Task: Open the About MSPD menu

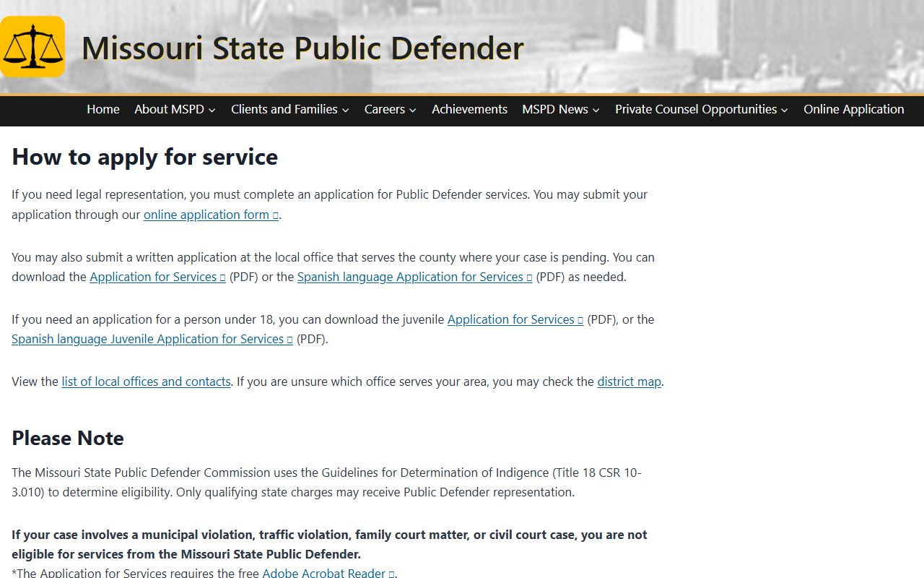Action: (x=169, y=109)
